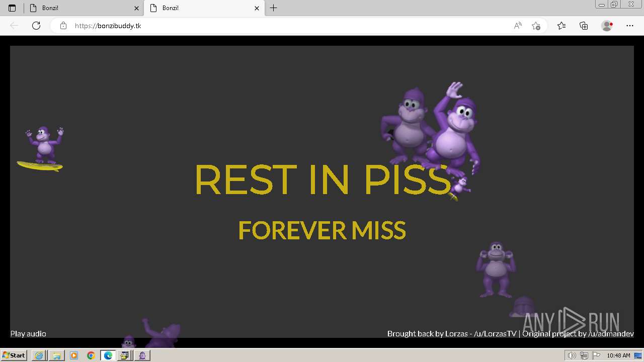Switch to Microsoft Edge taskbar button
The height and width of the screenshot is (362, 644).
(108, 355)
